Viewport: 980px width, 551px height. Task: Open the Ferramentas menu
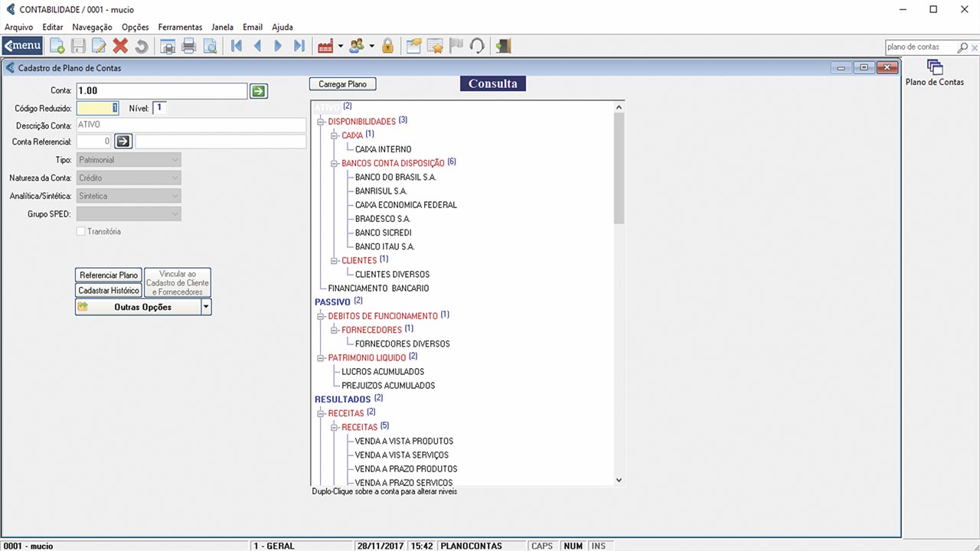click(x=180, y=28)
